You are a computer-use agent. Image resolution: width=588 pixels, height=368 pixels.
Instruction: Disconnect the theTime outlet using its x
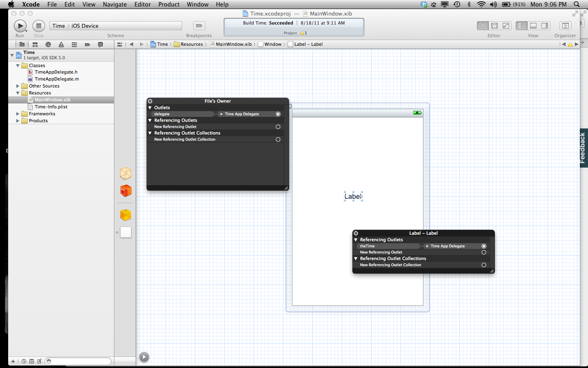427,246
